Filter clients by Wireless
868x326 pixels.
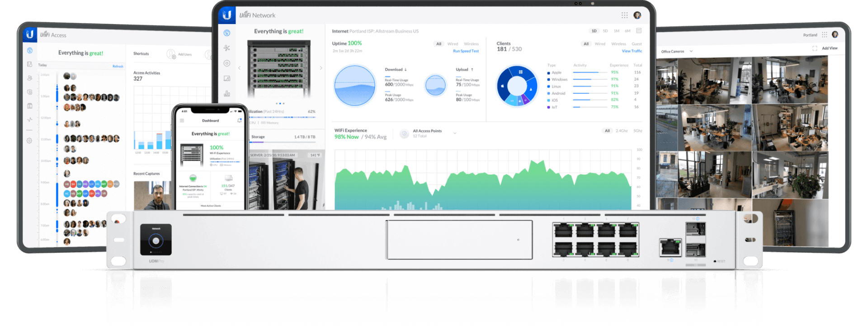coord(618,44)
